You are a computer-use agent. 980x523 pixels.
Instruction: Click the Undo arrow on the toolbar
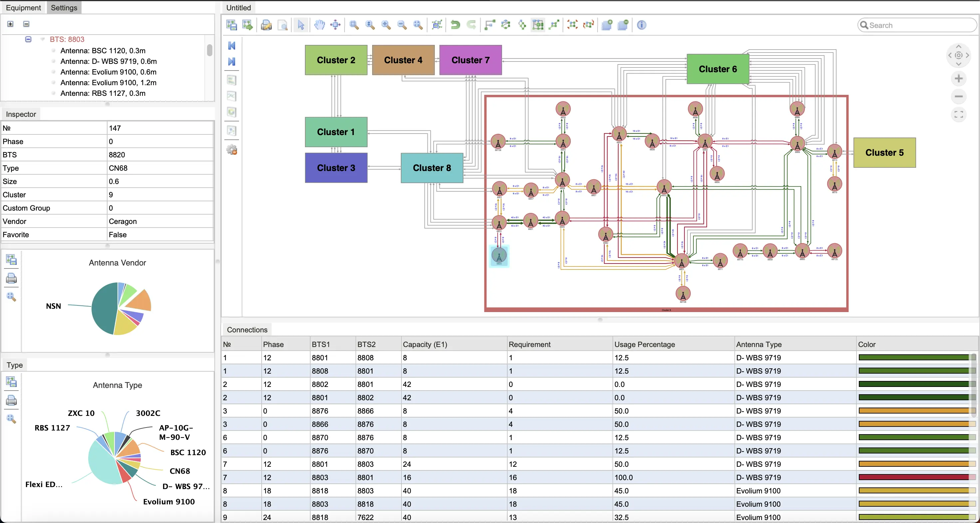pos(455,25)
